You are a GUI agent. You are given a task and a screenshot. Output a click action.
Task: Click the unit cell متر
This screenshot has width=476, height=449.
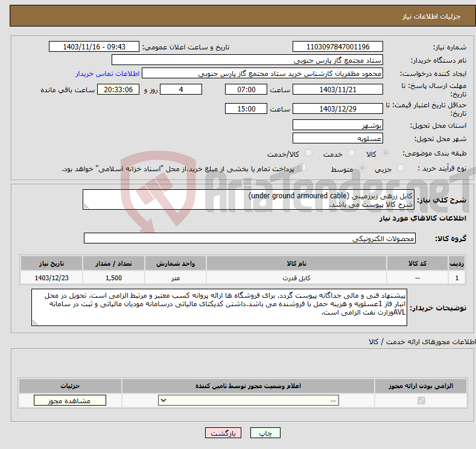[176, 278]
